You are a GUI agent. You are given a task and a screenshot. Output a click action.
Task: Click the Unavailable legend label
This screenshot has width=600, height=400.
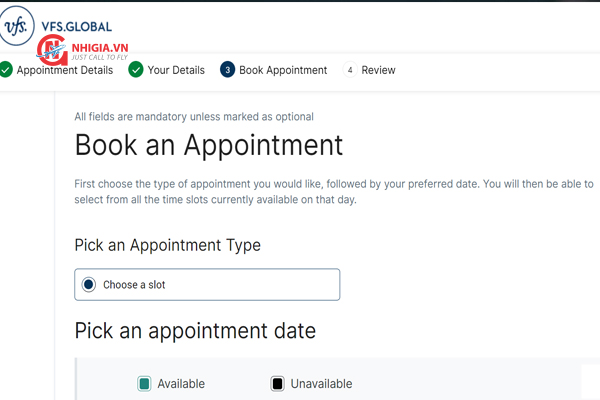click(x=321, y=384)
